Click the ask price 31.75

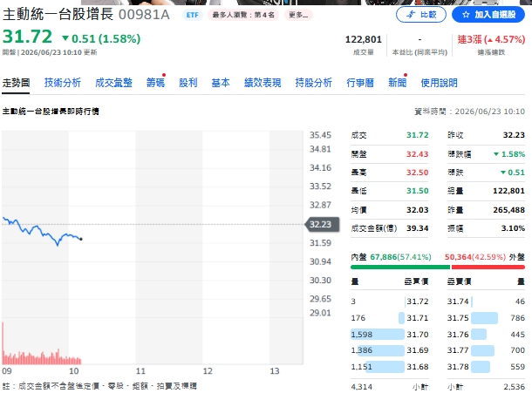pos(458,318)
